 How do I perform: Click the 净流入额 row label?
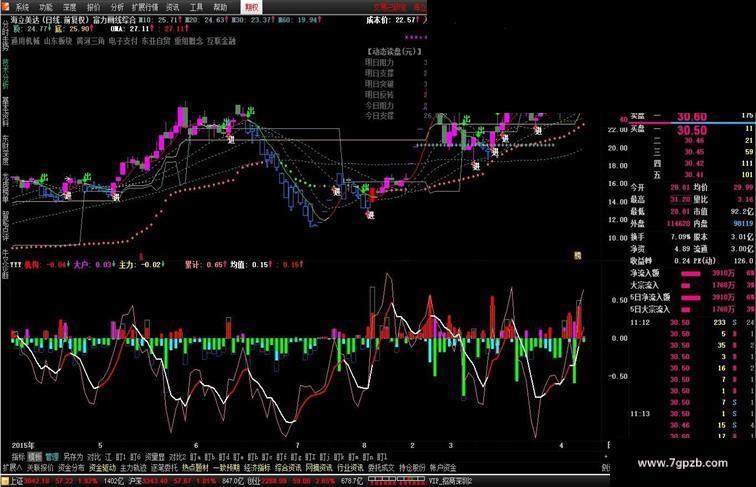(x=645, y=273)
